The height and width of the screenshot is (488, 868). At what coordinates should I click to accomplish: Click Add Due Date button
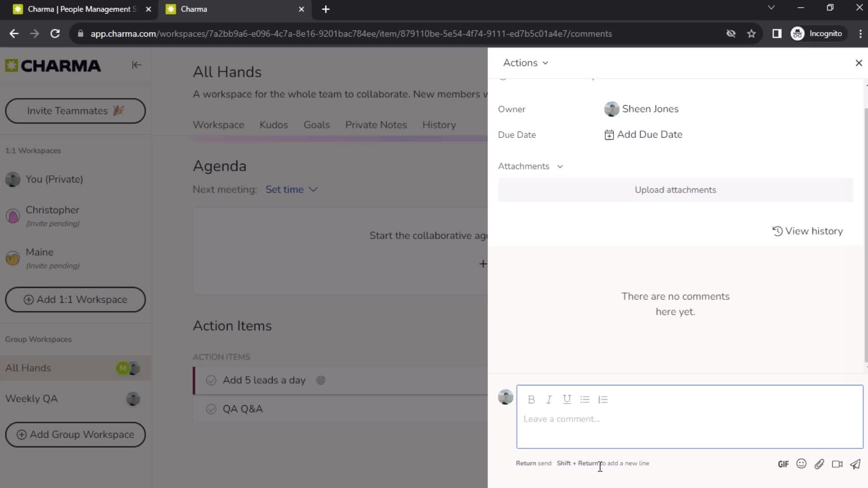click(644, 134)
